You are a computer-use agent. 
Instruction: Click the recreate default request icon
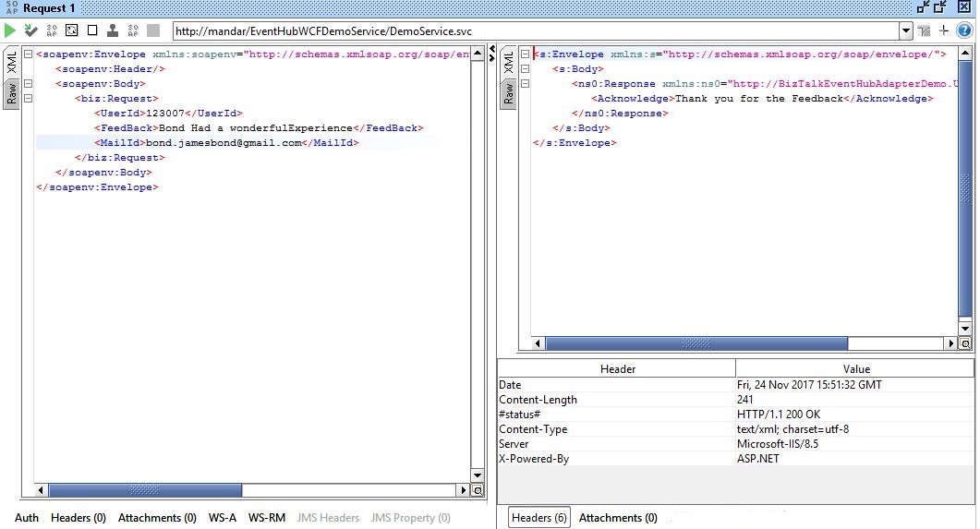(72, 30)
